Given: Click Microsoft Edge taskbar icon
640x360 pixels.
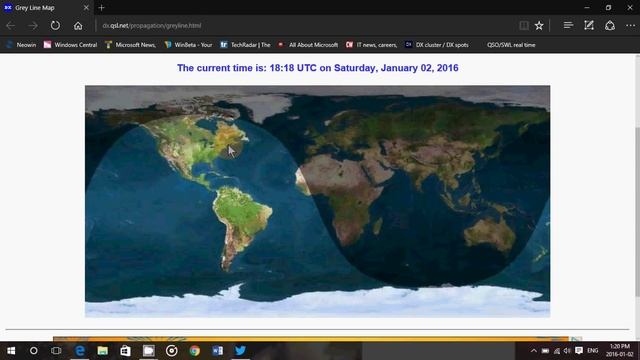Looking at the screenshot, I should (80, 351).
